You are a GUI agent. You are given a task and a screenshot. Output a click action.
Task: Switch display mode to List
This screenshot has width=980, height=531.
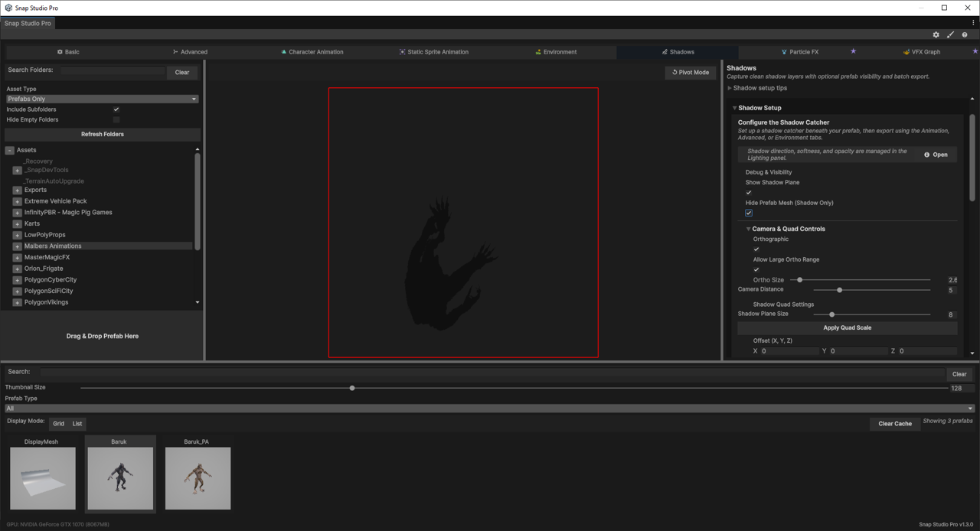77,424
